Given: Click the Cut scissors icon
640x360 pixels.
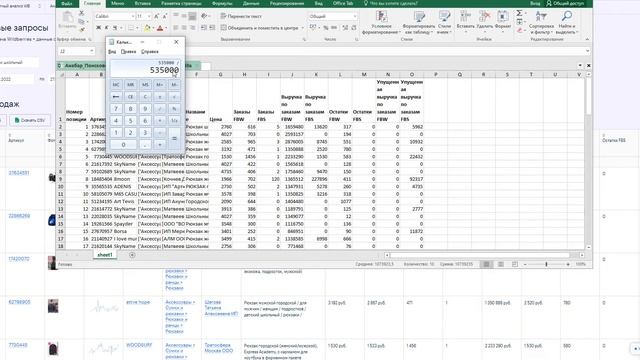Looking at the screenshot, I should coord(81,13).
